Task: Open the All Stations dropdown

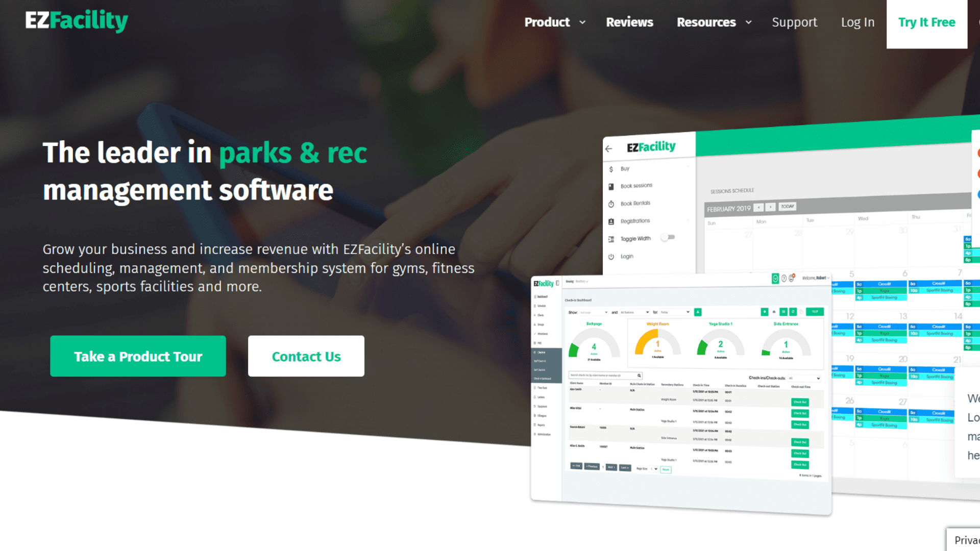Action: point(634,312)
